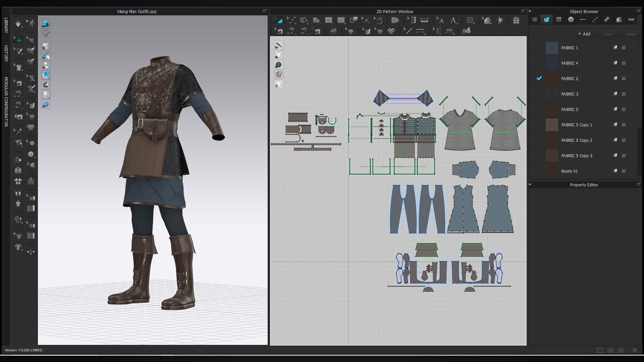Select Edit Sewing in 2D toolbar
The height and width of the screenshot is (362, 644).
(278, 31)
